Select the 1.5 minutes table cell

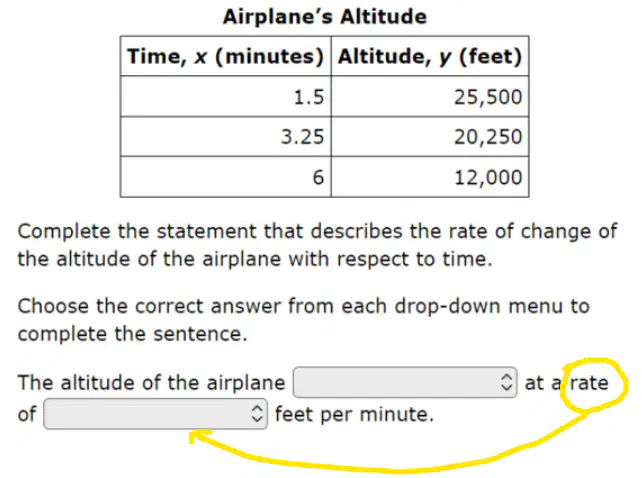226,96
